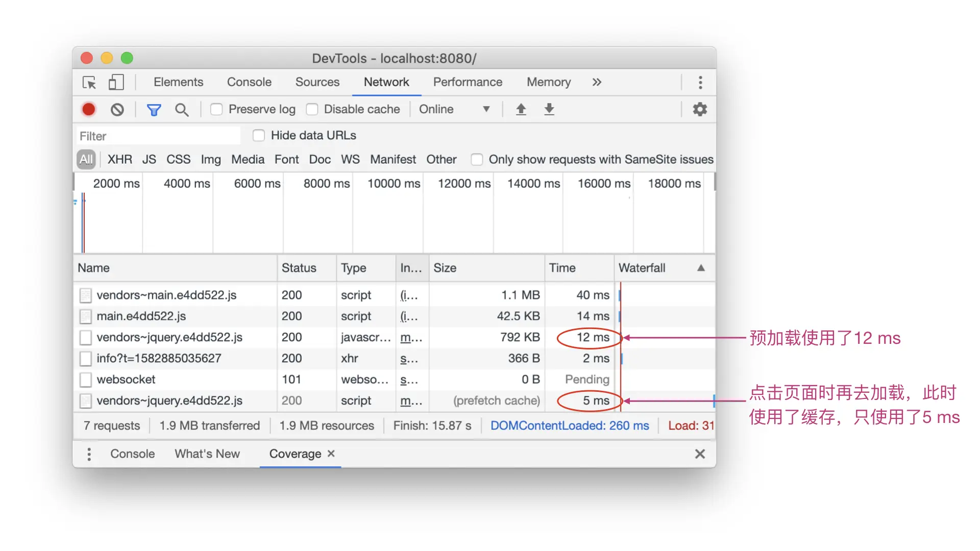The image size is (980, 551).
Task: Click the export HAR download arrow
Action: tap(549, 109)
